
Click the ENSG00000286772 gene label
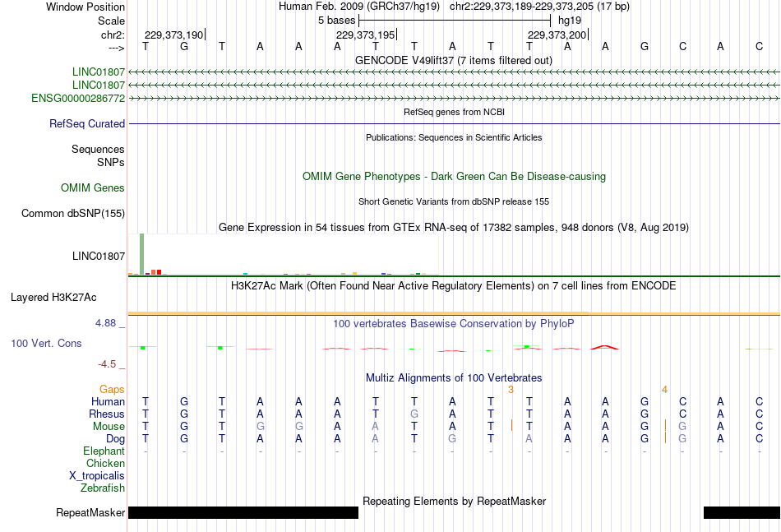click(x=78, y=98)
